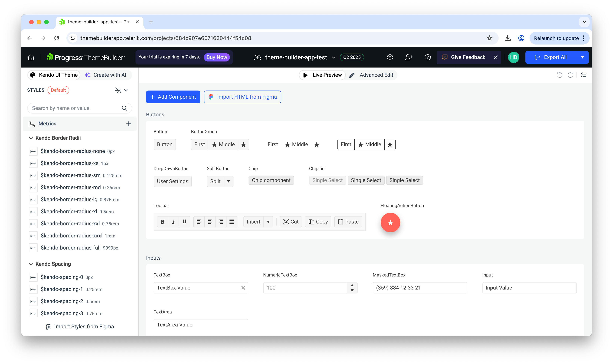The width and height of the screenshot is (613, 364).
Task: Redo change in preview toolbar
Action: coord(570,75)
